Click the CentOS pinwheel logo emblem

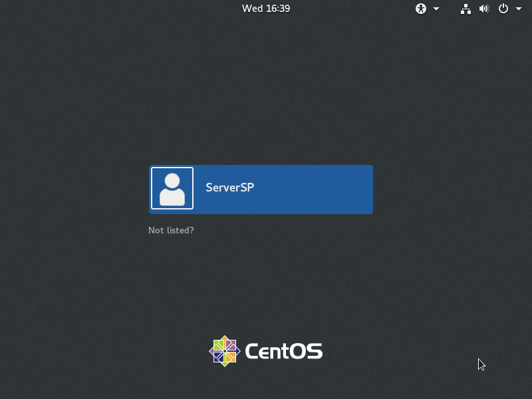pos(225,350)
